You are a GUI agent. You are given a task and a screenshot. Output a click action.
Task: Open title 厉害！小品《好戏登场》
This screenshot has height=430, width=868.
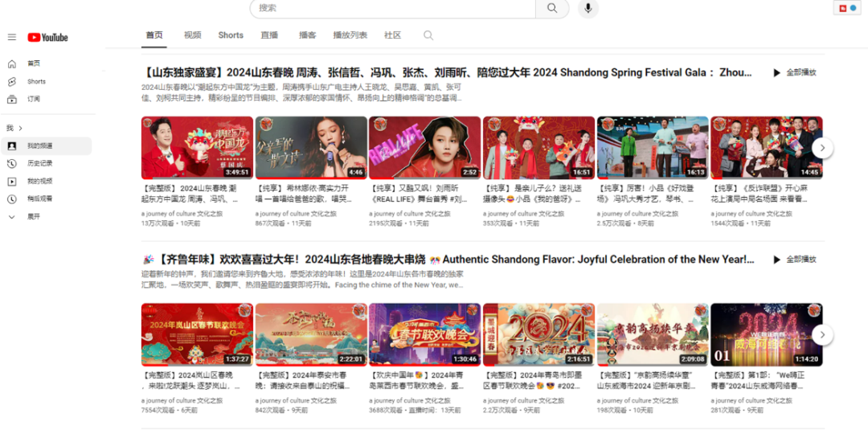point(645,194)
